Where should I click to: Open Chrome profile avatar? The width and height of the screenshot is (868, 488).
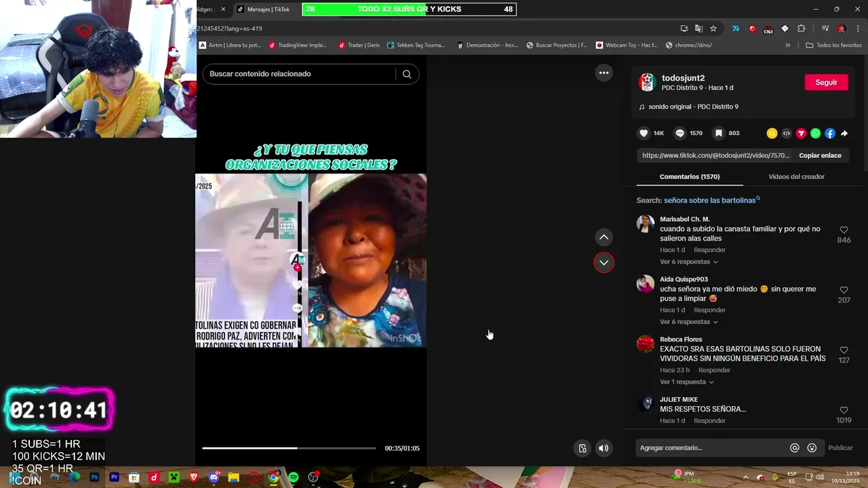point(842,28)
